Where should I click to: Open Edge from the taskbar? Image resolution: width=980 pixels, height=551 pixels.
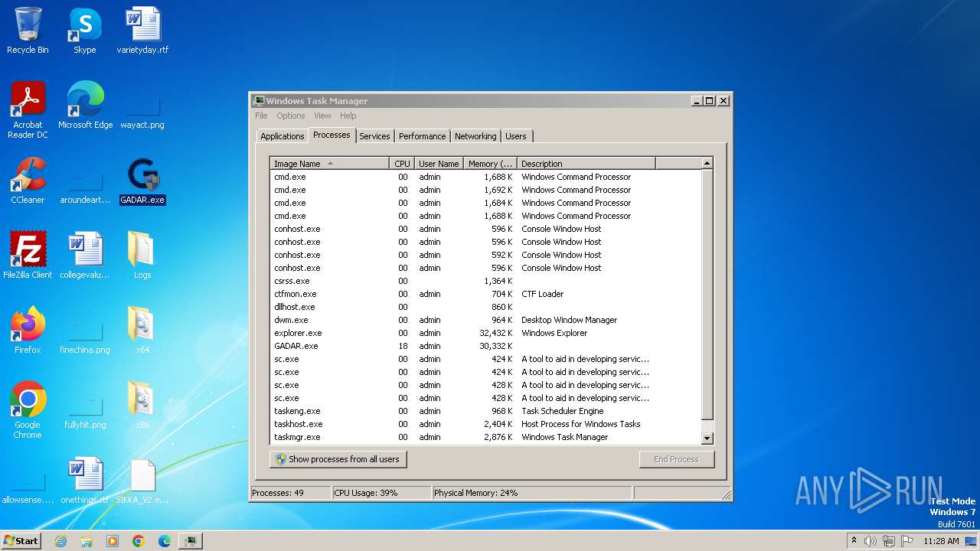coord(165,541)
